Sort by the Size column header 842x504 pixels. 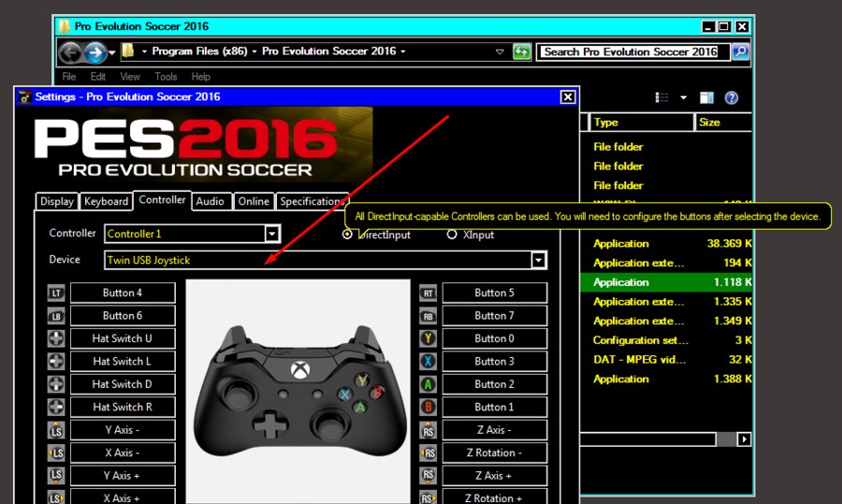coord(723,122)
